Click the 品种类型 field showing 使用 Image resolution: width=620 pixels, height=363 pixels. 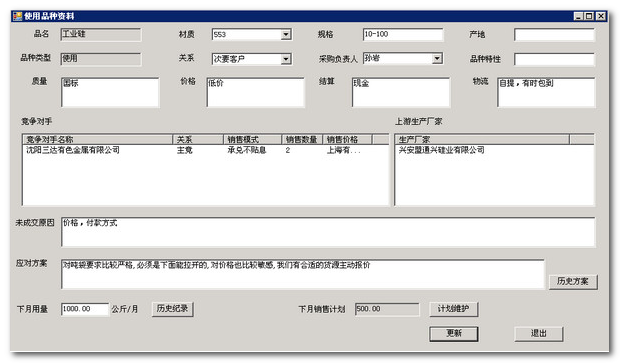pyautogui.click(x=101, y=59)
